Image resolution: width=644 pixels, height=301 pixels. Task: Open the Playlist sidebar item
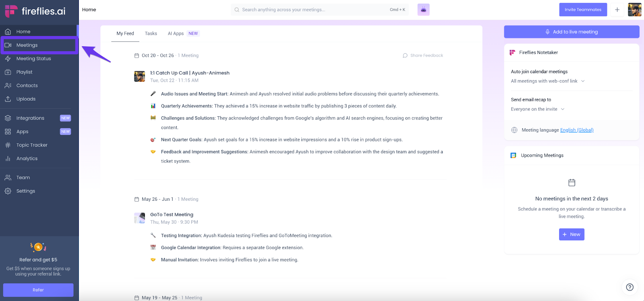(38, 72)
